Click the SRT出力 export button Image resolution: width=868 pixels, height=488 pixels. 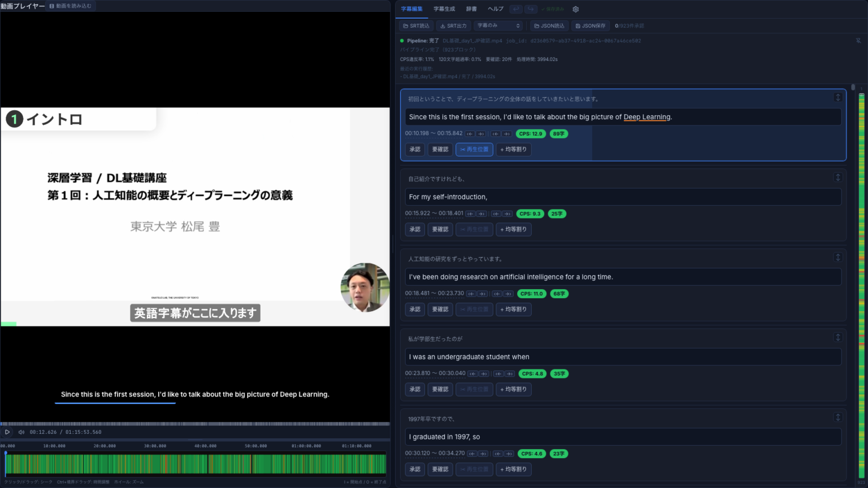[453, 26]
